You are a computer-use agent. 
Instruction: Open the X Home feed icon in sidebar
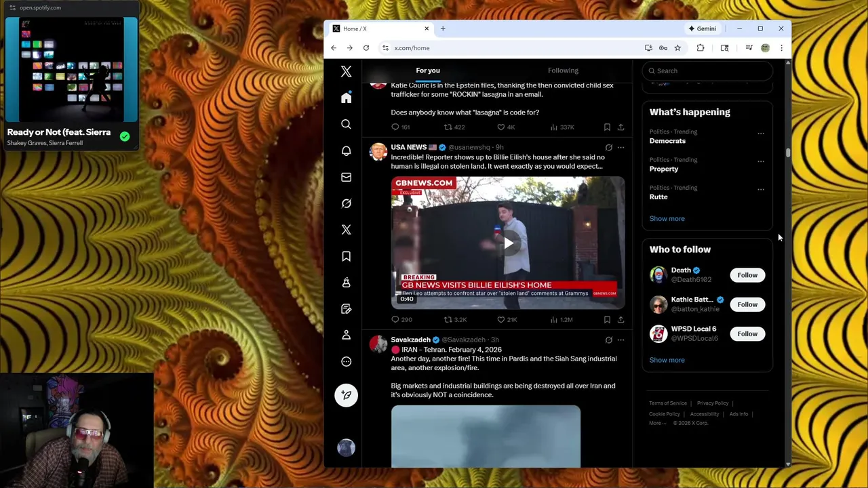[346, 98]
